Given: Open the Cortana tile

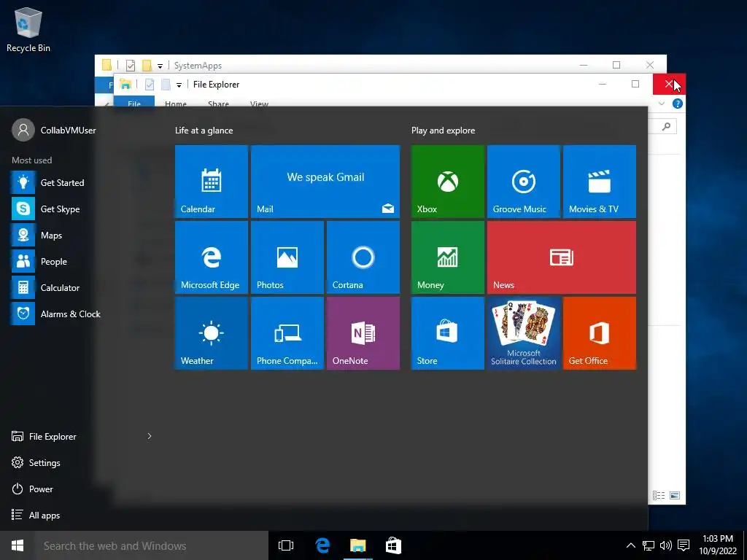Looking at the screenshot, I should (363, 257).
